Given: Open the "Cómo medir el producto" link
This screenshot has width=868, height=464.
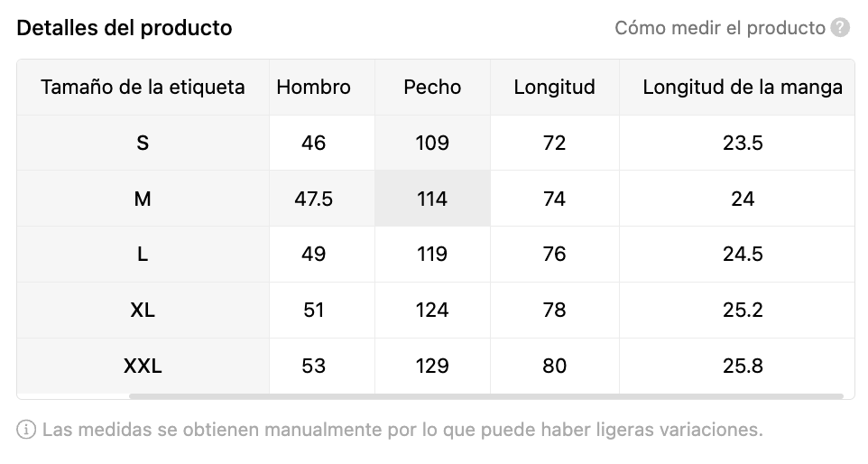Looking at the screenshot, I should tap(719, 28).
